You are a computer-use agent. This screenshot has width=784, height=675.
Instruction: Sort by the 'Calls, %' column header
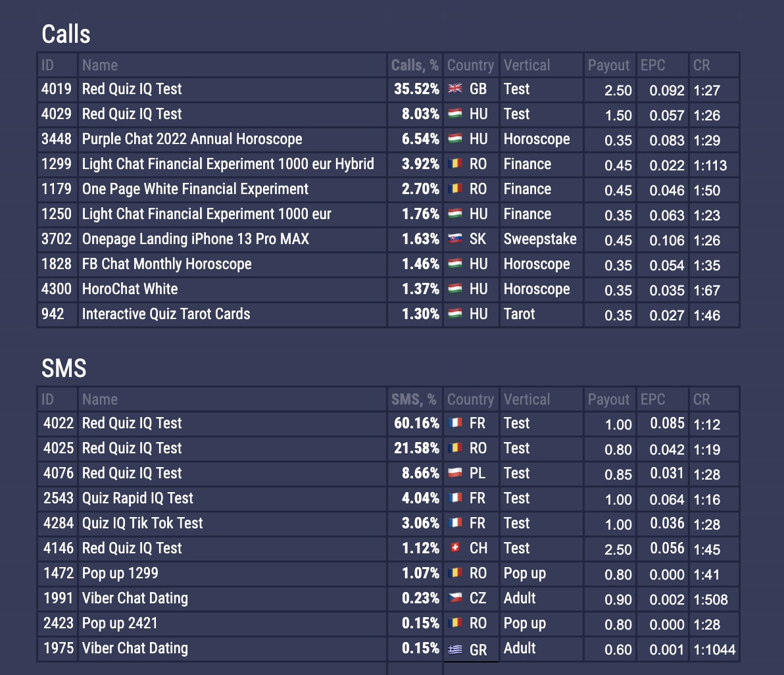tap(414, 65)
